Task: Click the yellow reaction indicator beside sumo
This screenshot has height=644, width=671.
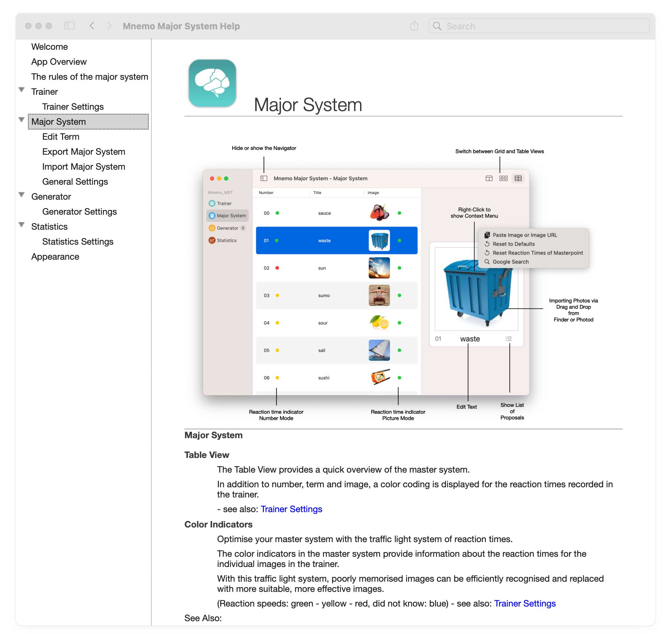Action: tap(278, 295)
